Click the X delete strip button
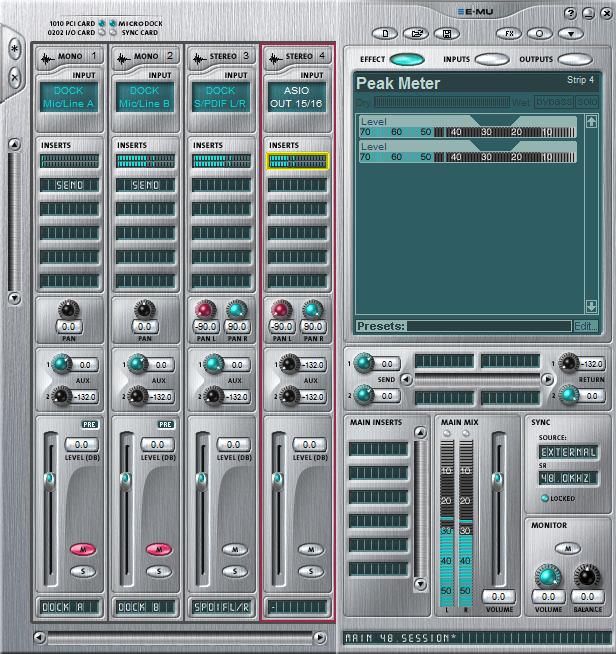Image resolution: width=616 pixels, height=654 pixels. pyautogui.click(x=15, y=77)
